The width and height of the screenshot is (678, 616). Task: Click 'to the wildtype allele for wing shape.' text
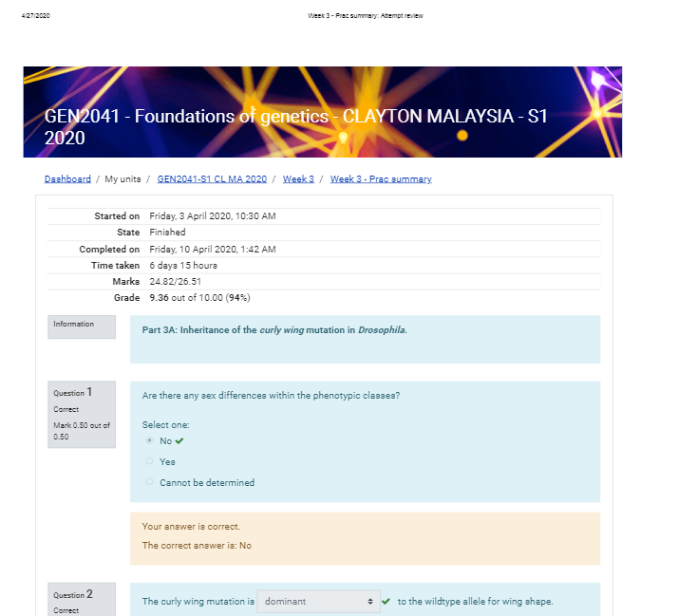475,602
